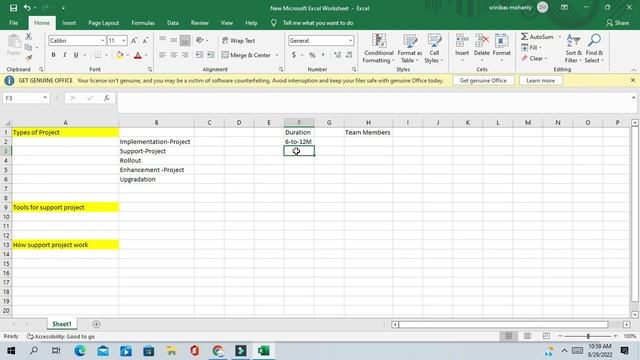Click the Cut scissors icon
This screenshot has width=640, height=360.
pos(28,37)
